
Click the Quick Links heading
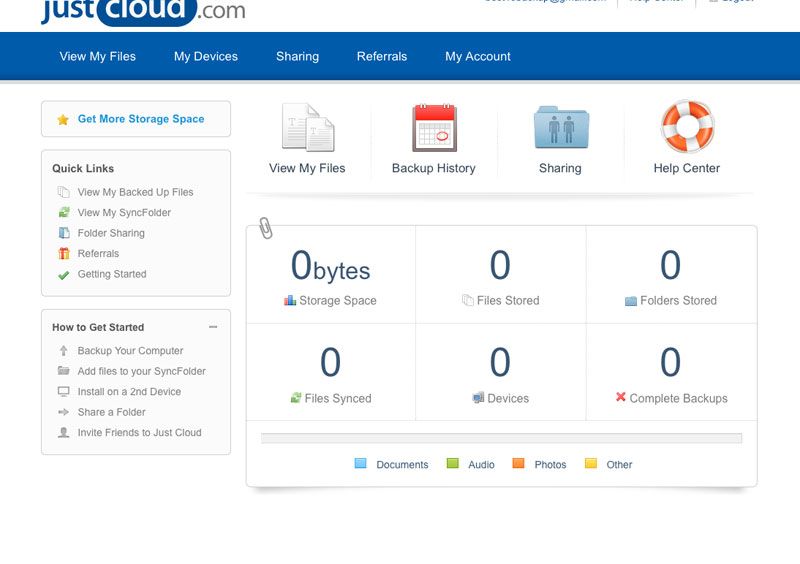click(83, 168)
